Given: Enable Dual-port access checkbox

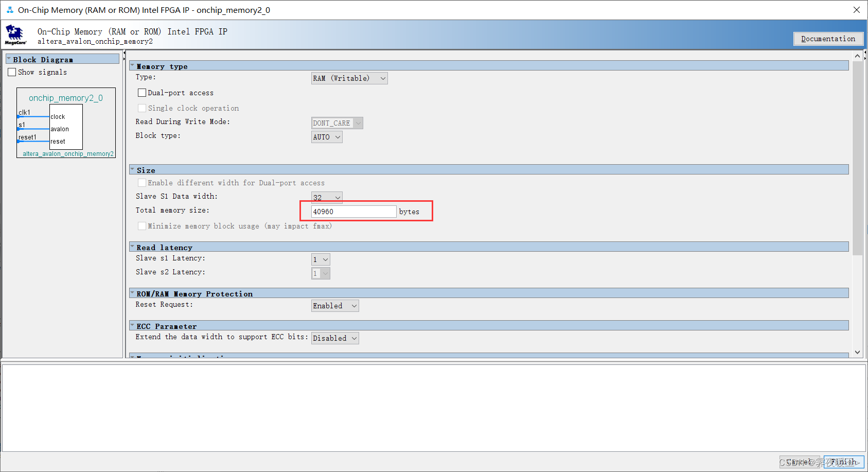Looking at the screenshot, I should click(x=142, y=93).
